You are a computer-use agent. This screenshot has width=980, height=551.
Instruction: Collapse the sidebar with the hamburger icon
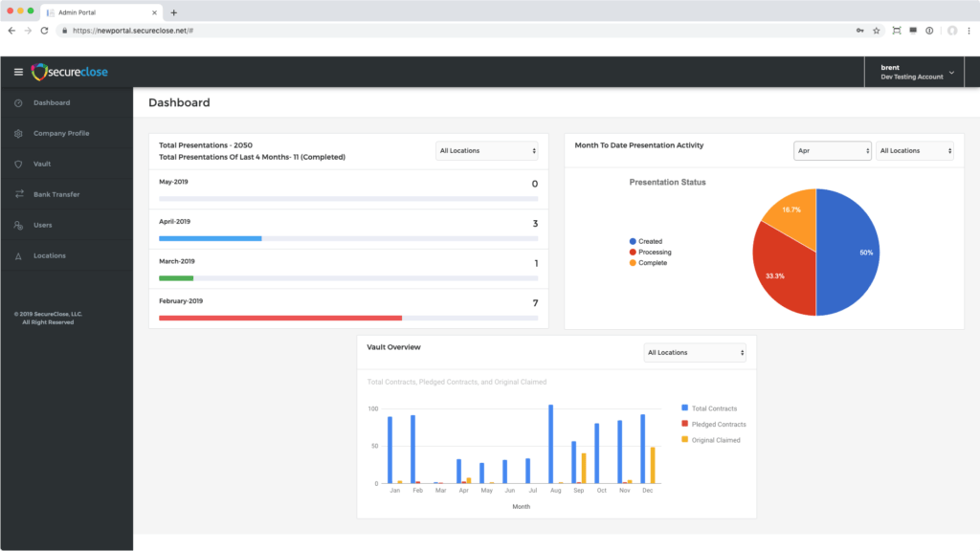(17, 71)
